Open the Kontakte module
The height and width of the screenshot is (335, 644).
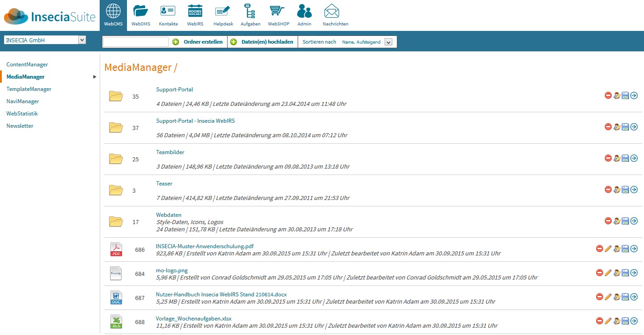[168, 15]
